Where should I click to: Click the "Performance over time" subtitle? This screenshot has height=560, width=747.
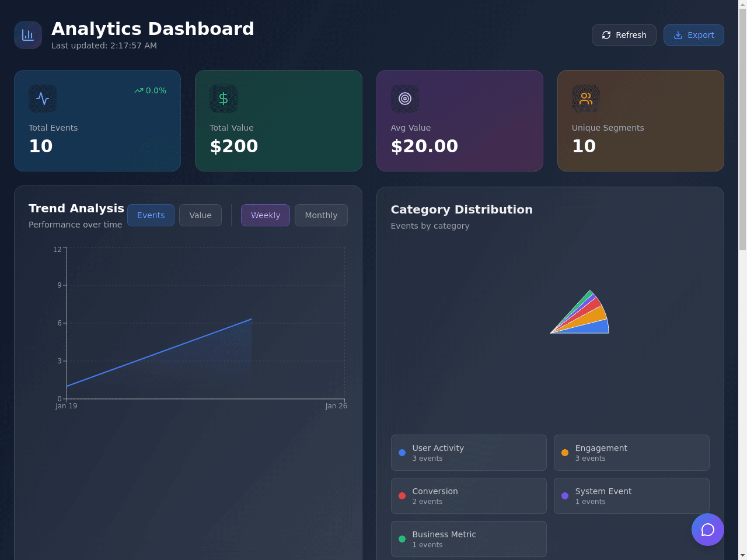pos(75,225)
